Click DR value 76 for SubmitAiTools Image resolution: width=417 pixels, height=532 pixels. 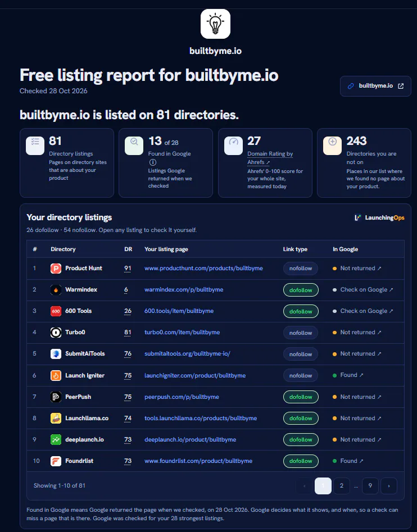click(128, 354)
